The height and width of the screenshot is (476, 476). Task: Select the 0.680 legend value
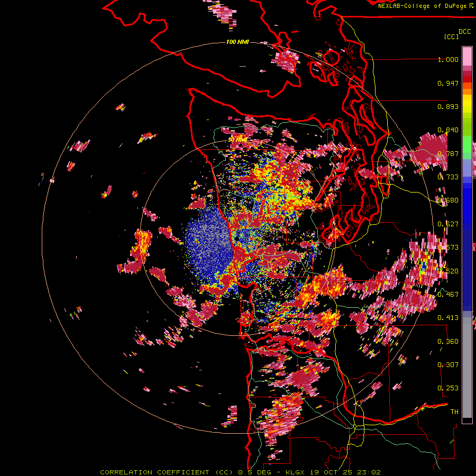pos(448,200)
